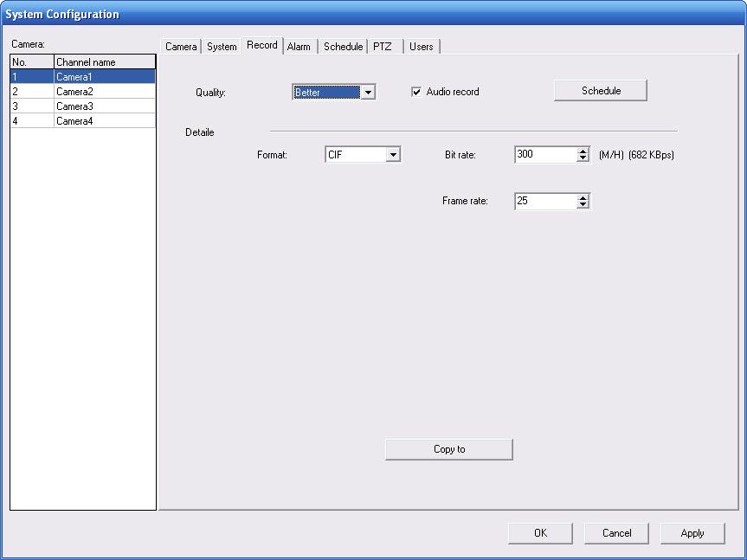Viewport: 747px width, 560px height.
Task: Expand the Format combo box
Action: [x=393, y=155]
